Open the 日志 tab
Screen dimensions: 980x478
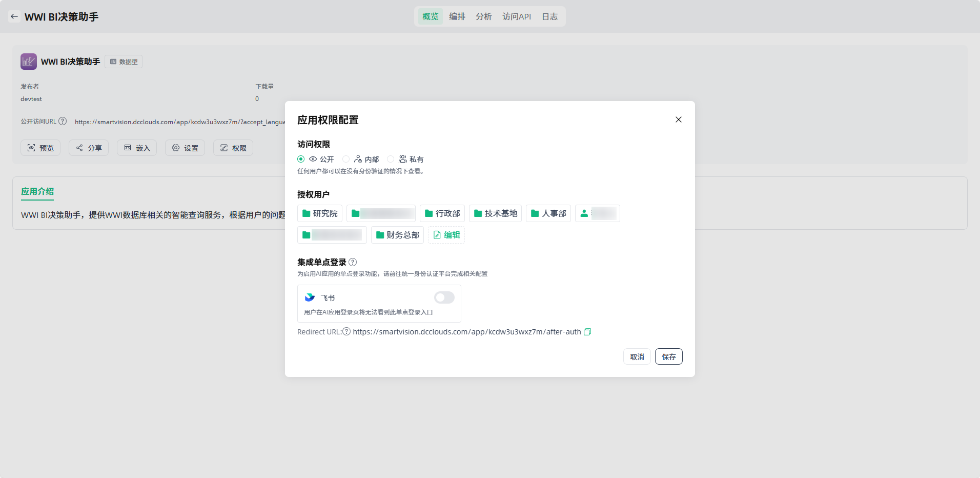(x=549, y=16)
